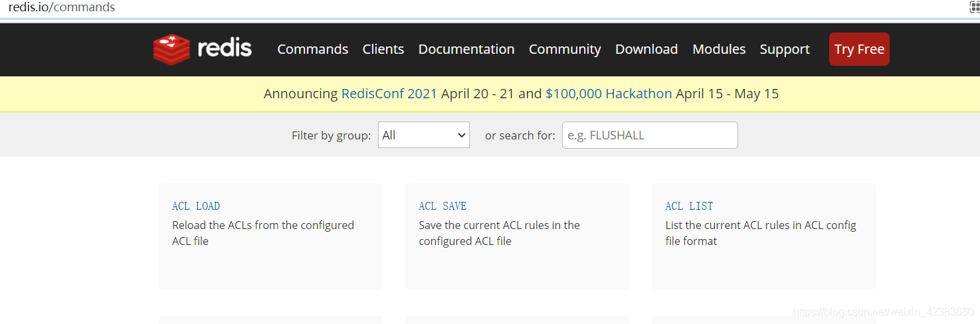
Task: Select Community in the navigation bar
Action: tap(565, 49)
